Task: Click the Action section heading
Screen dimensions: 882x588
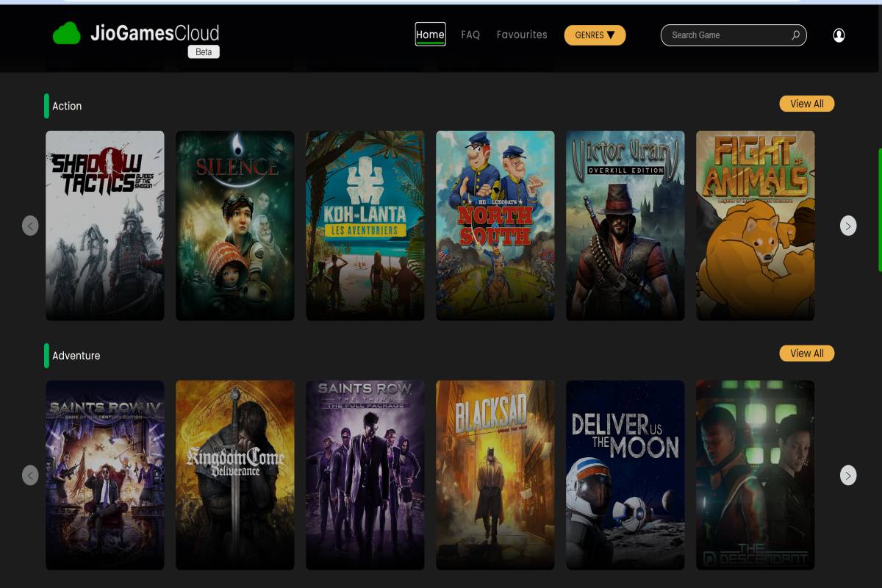Action: click(x=67, y=106)
